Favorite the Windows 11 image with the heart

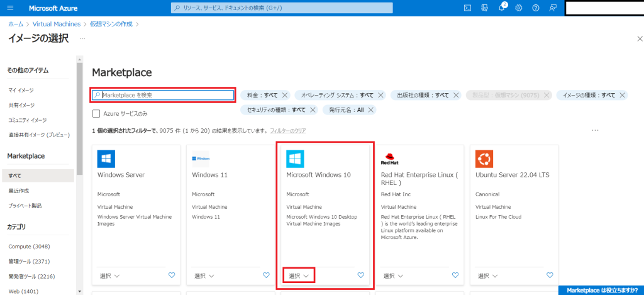coord(266,276)
